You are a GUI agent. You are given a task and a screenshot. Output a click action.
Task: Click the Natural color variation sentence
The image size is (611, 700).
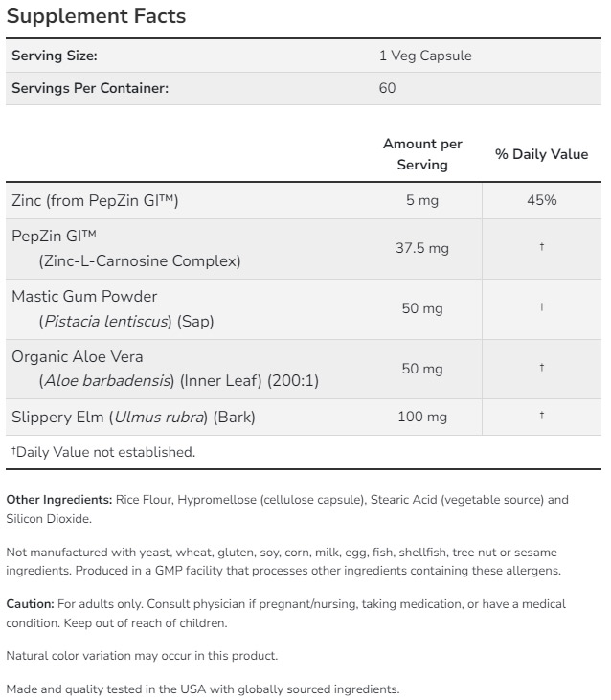click(x=142, y=656)
